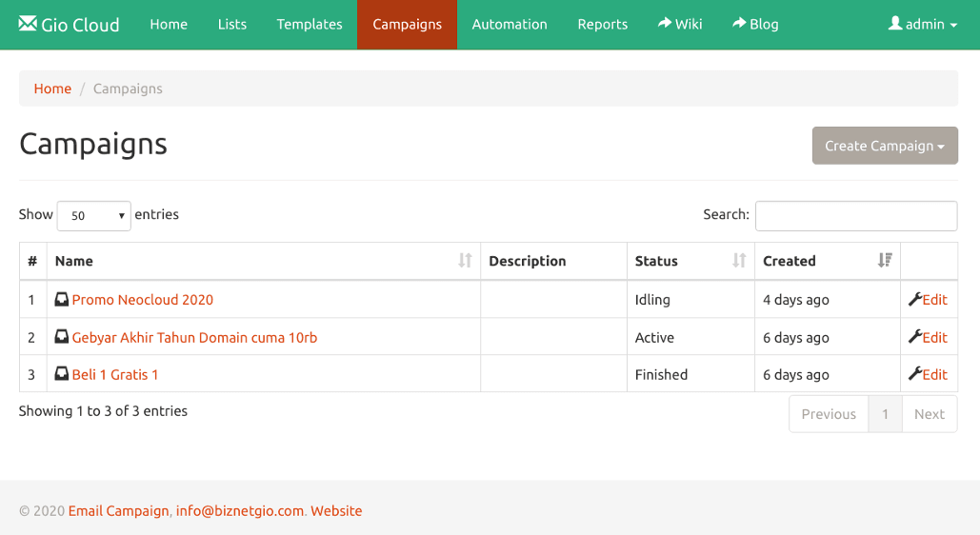980x535 pixels.
Task: Click wrench Edit icon for Promo Neocloud 2020
Action: [915, 300]
